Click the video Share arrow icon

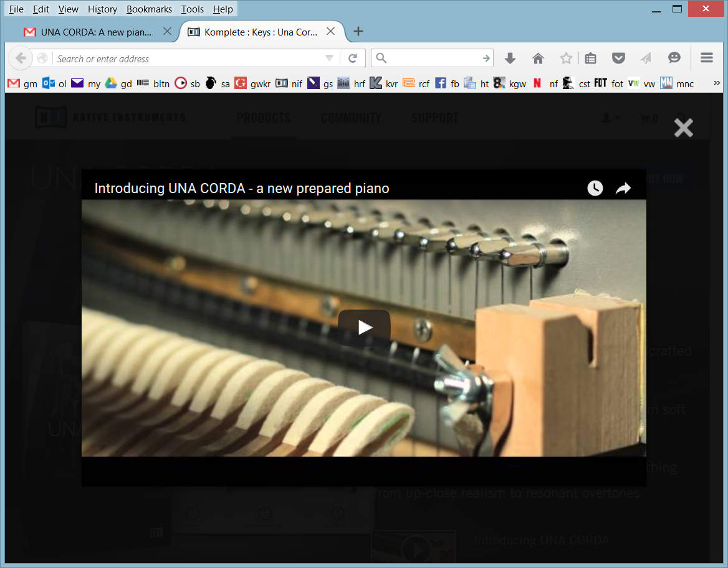tap(623, 188)
